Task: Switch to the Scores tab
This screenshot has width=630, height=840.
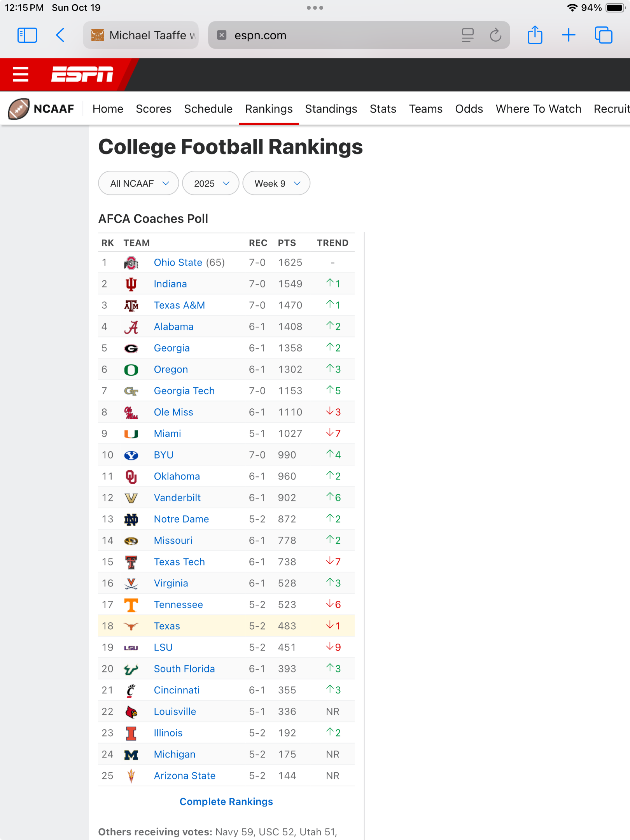Action: point(154,109)
